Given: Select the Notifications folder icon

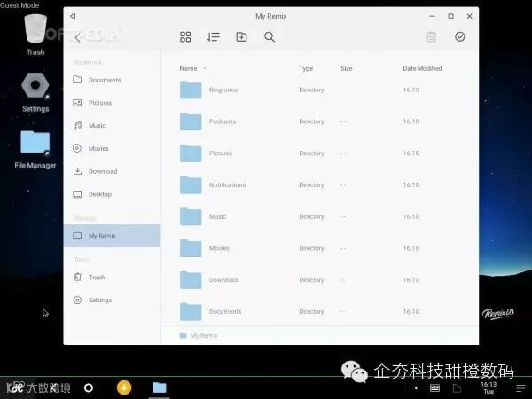Looking at the screenshot, I should click(x=191, y=184).
